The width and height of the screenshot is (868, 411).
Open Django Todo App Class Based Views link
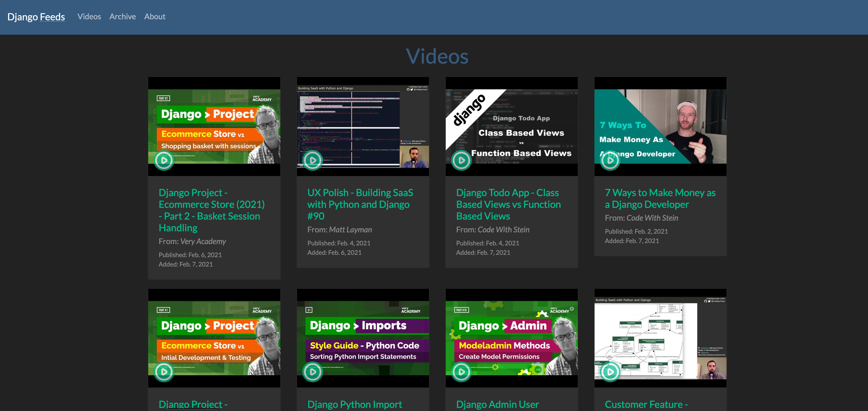pos(508,204)
